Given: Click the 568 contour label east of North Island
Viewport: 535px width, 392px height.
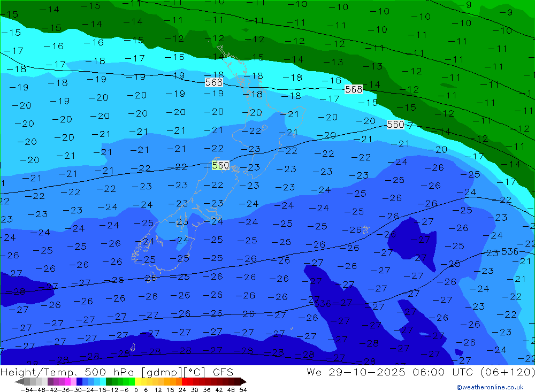Looking at the screenshot, I should (354, 89).
